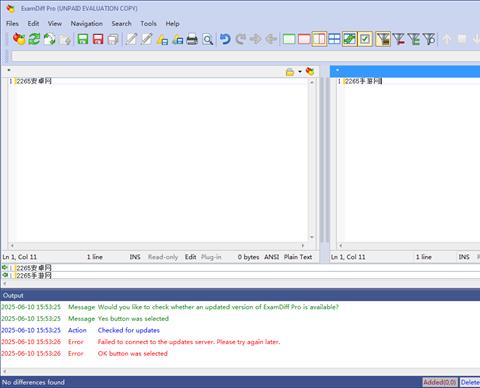The height and width of the screenshot is (388, 480).
Task: Click Edit in the left status bar
Action: coord(190,257)
